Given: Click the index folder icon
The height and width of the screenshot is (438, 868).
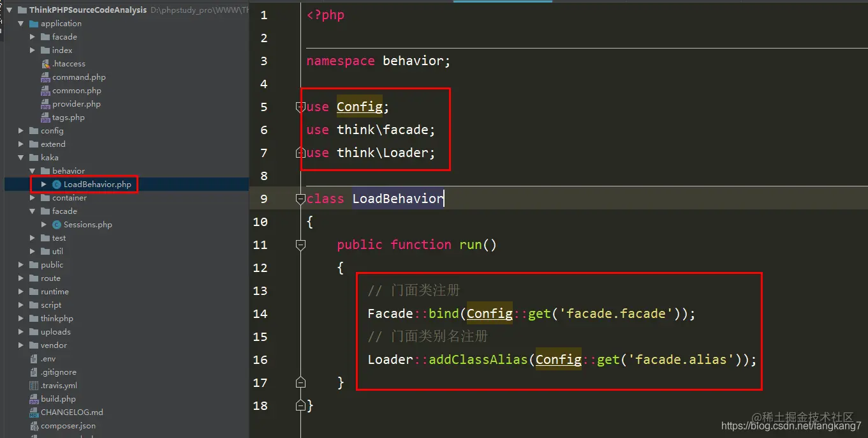Looking at the screenshot, I should coord(45,50).
